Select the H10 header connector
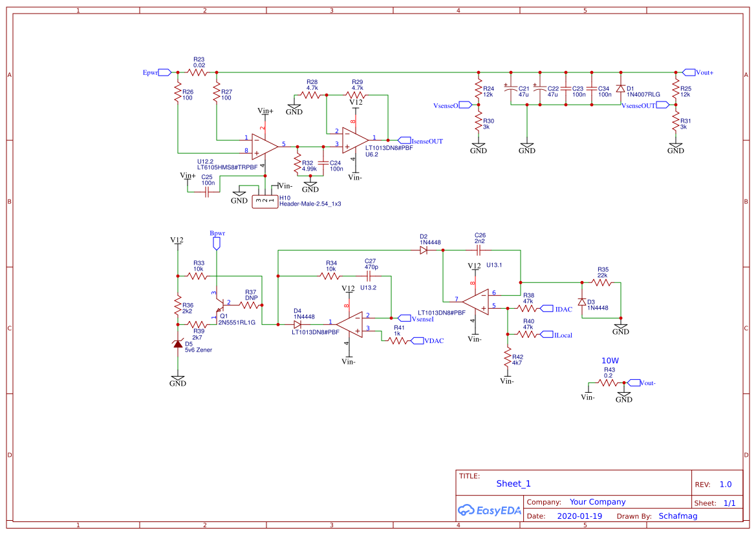The image size is (756, 535). (x=265, y=202)
